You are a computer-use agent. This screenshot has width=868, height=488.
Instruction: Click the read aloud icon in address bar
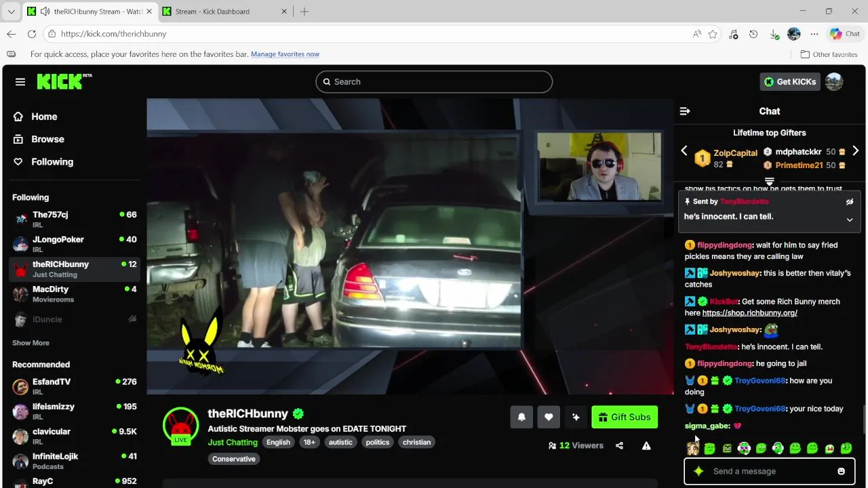[697, 34]
